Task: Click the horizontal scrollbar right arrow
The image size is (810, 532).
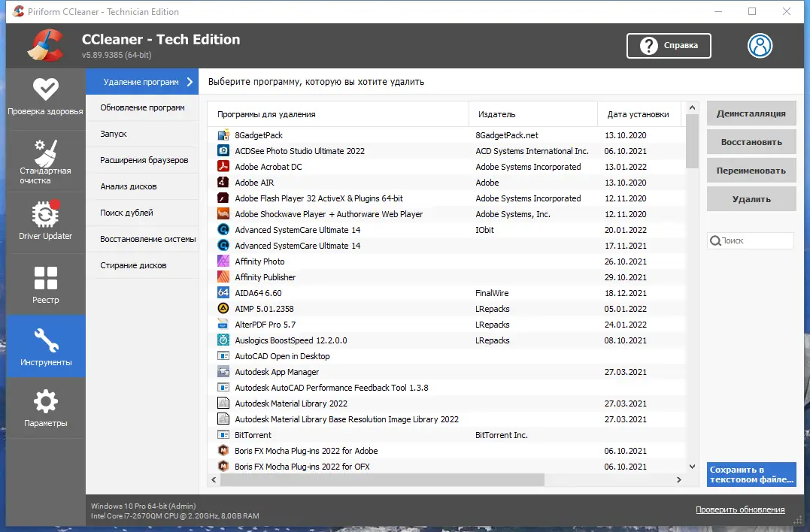Action: [x=679, y=479]
